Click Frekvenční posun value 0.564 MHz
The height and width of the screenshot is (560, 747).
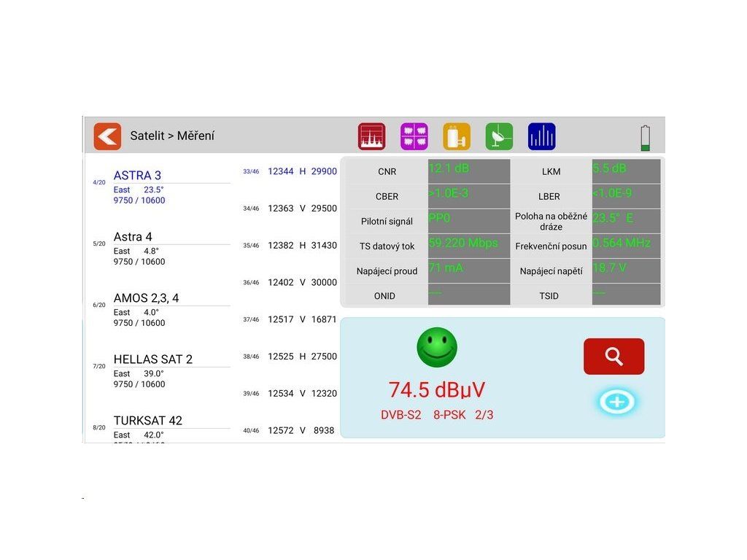point(626,246)
